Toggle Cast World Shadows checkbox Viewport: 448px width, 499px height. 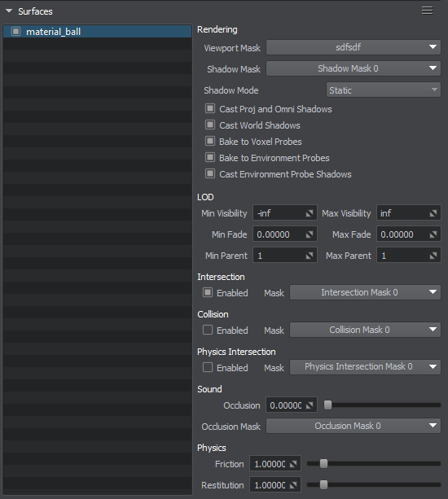210,125
